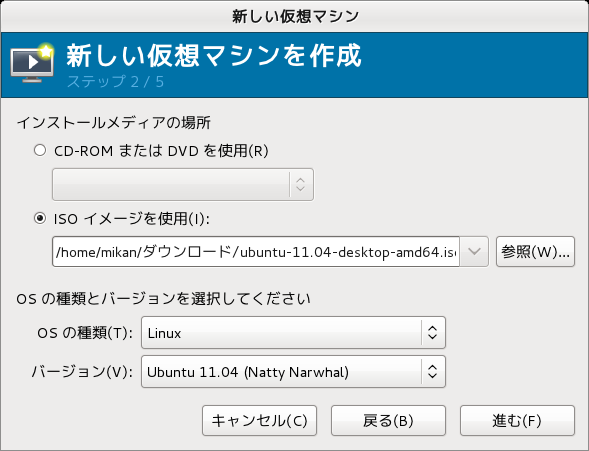This screenshot has height=451, width=589.
Task: Click inside the ISO image path field
Action: pos(256,252)
